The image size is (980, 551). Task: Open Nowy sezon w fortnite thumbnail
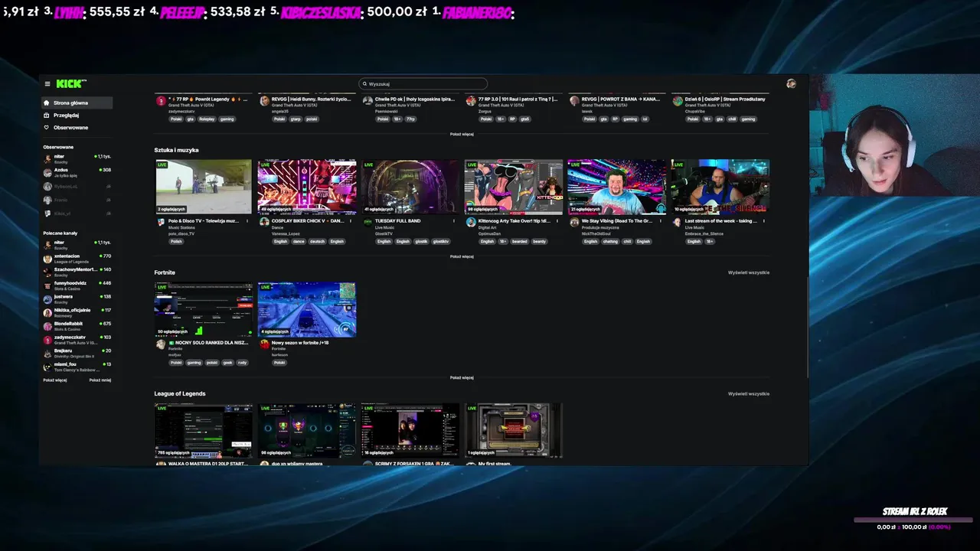pos(306,309)
